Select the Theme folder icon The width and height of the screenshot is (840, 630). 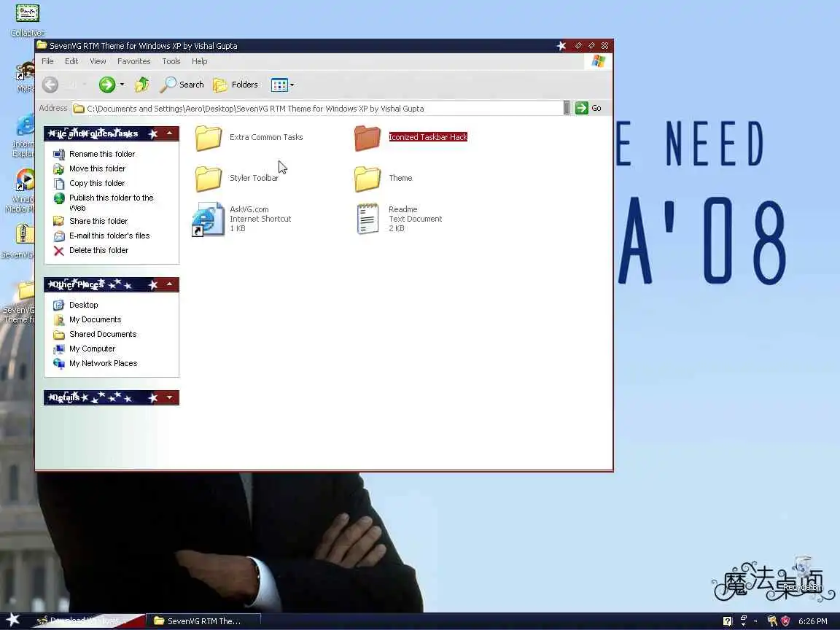pyautogui.click(x=367, y=179)
